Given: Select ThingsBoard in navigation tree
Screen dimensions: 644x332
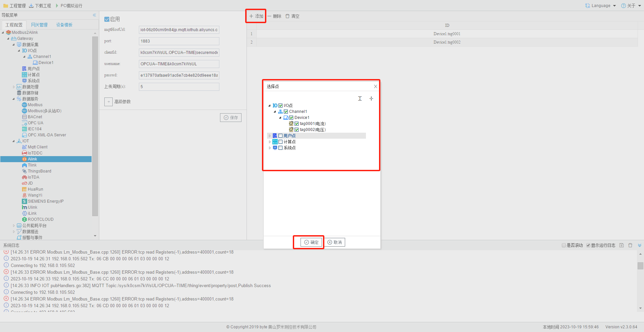Looking at the screenshot, I should click(40, 171).
